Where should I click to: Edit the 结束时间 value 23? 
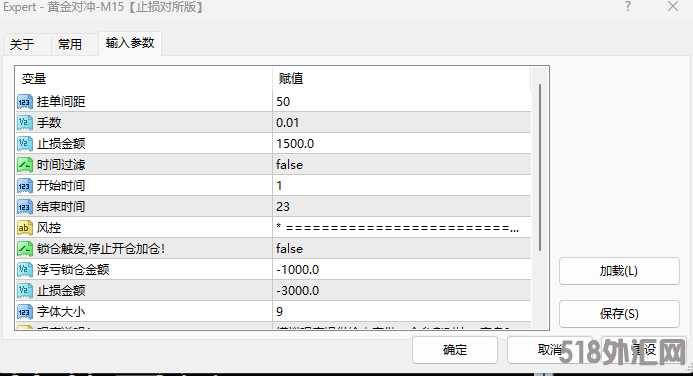pyautogui.click(x=402, y=207)
